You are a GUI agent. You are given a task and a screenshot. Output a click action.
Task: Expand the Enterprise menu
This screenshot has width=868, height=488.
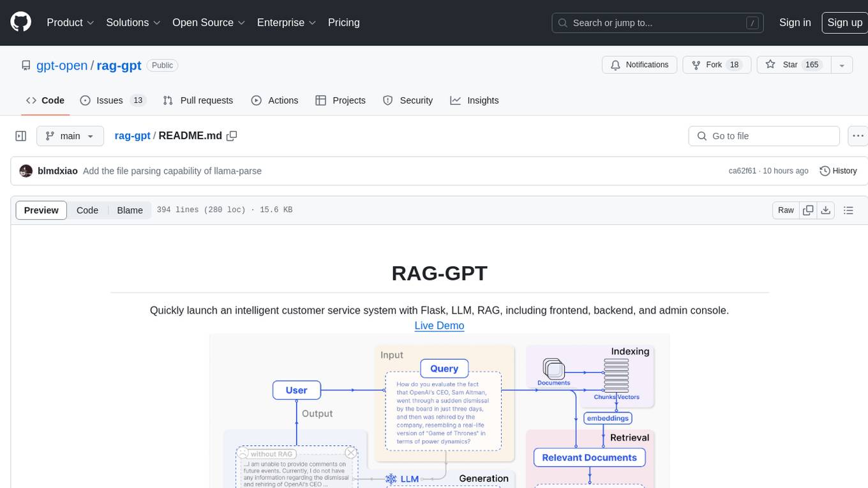[x=287, y=22]
